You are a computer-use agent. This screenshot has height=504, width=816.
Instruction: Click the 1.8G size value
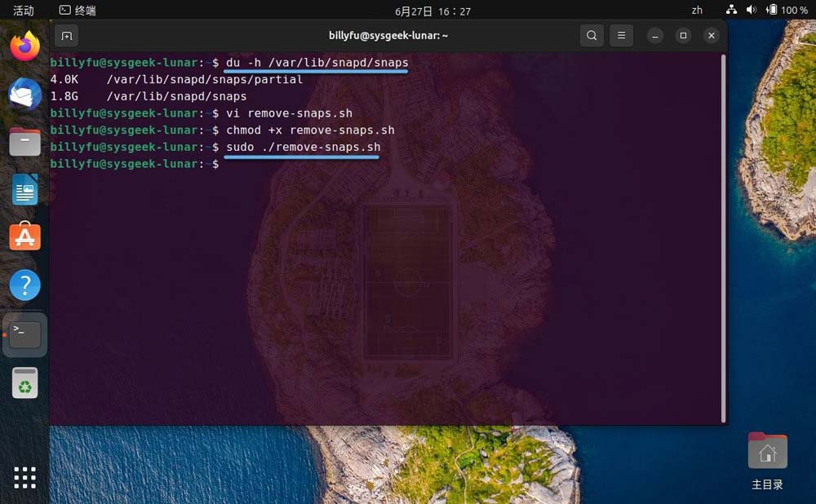(x=64, y=96)
